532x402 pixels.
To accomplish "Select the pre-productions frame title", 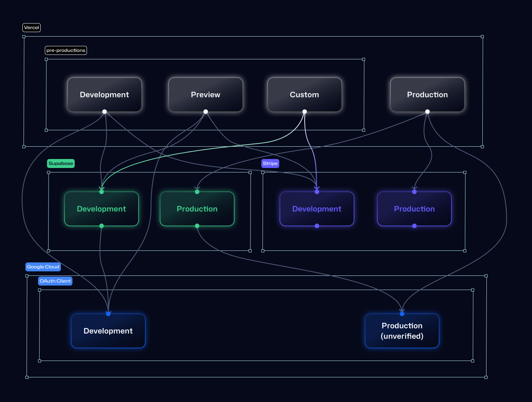I will tap(66, 50).
